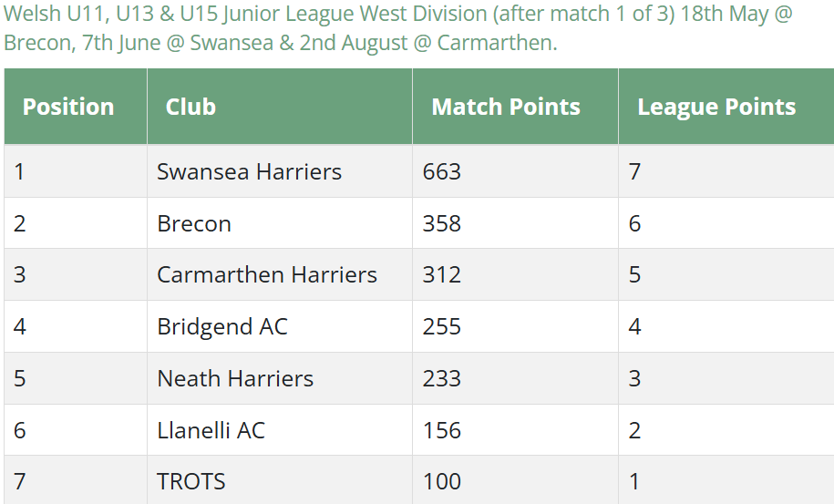Click the 358 match points value
The width and height of the screenshot is (834, 504).
click(442, 223)
